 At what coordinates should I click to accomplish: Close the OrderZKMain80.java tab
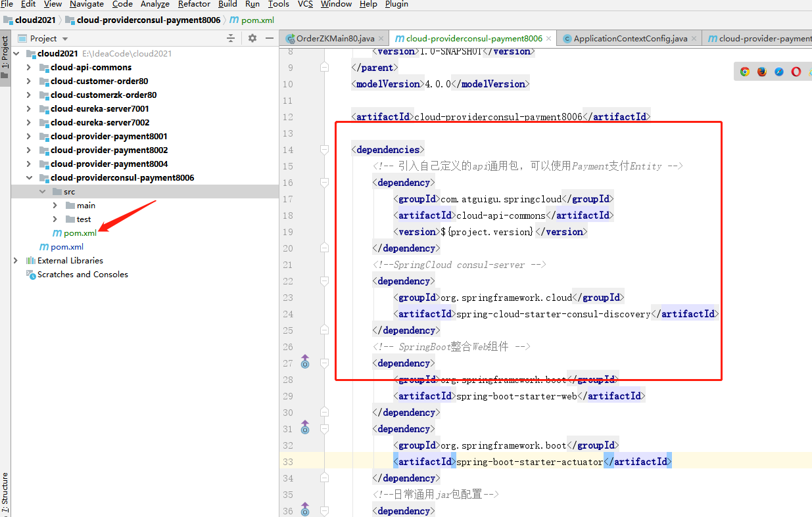pyautogui.click(x=382, y=39)
